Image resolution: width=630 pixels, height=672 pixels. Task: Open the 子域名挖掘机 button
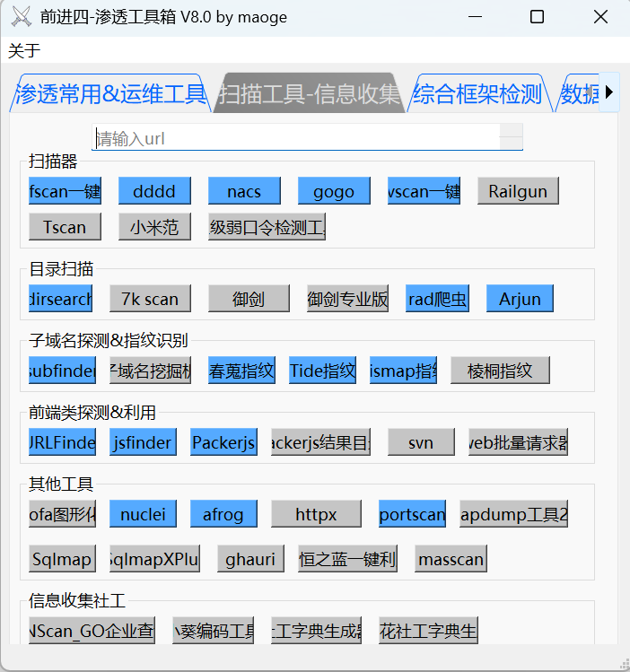point(150,370)
